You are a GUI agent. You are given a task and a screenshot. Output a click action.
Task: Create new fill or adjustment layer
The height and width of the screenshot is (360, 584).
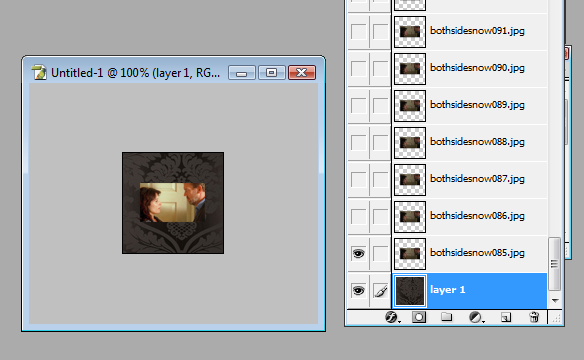tap(476, 317)
